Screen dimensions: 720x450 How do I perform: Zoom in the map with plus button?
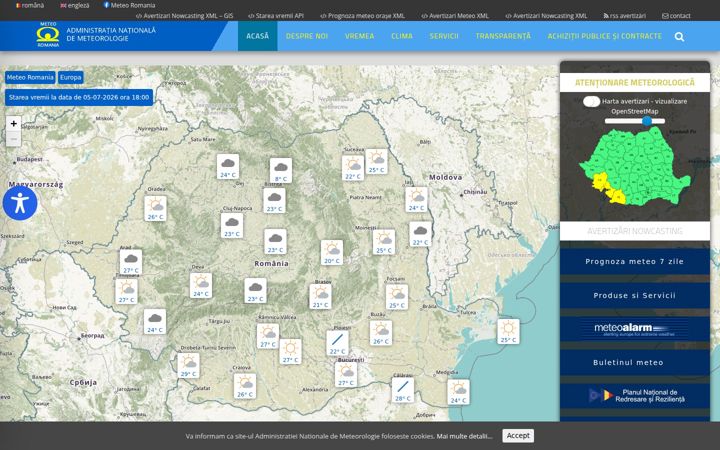click(14, 124)
